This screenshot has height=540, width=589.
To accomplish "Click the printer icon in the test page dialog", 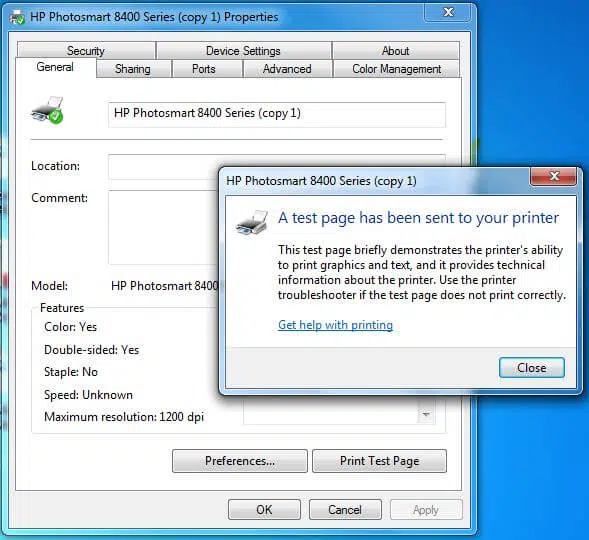I will point(252,222).
